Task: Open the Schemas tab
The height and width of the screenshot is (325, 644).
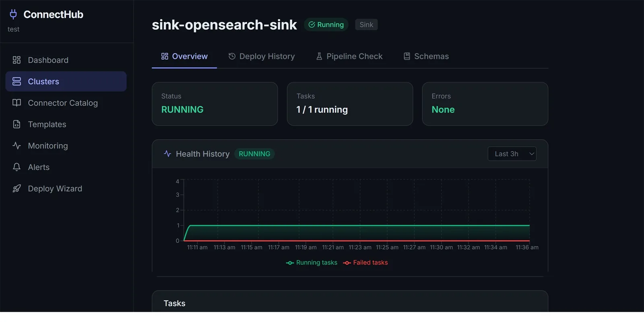Action: tap(426, 56)
